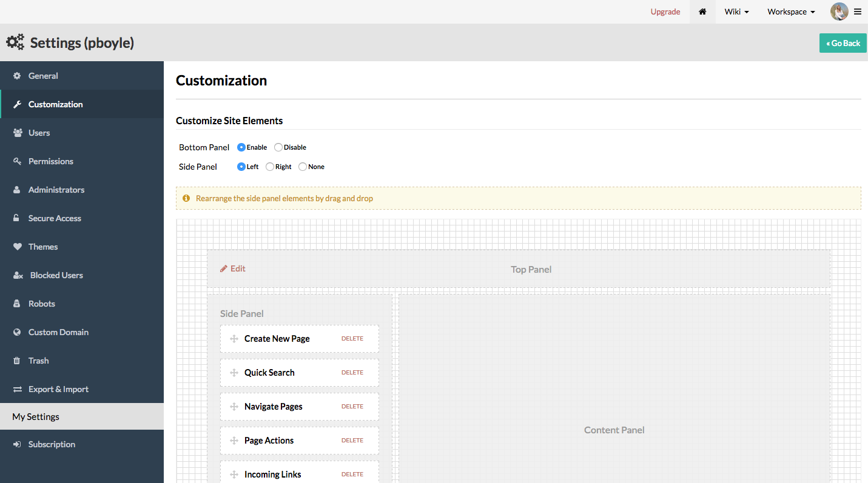
Task: Disable the Bottom Panel
Action: [x=278, y=147]
